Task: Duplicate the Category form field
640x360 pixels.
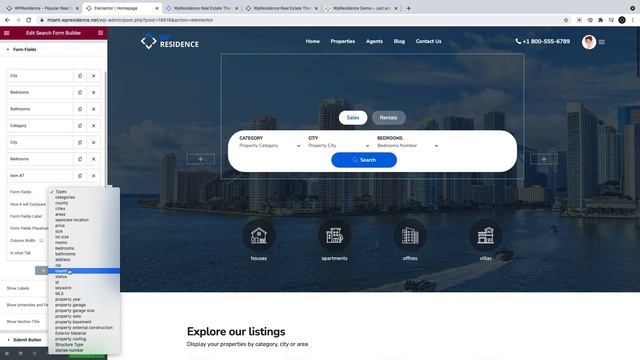Action: pyautogui.click(x=80, y=126)
